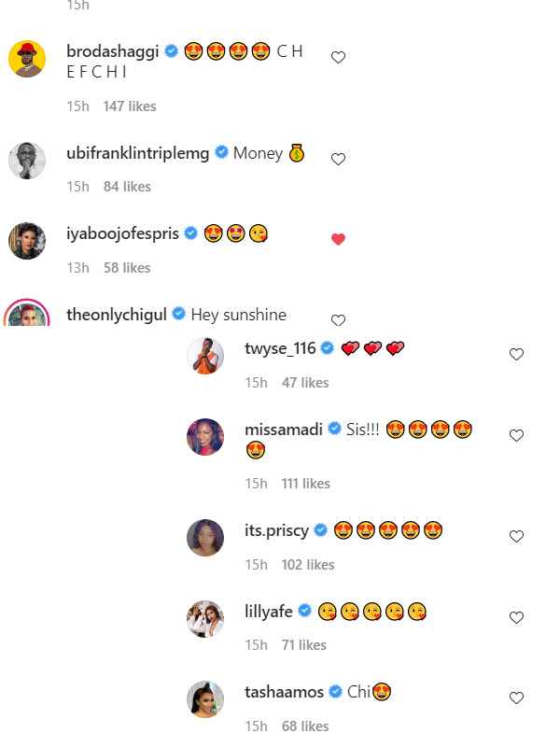This screenshot has height=747, width=560.
Task: Click the verified badge next to its.priscy
Action: tap(321, 529)
